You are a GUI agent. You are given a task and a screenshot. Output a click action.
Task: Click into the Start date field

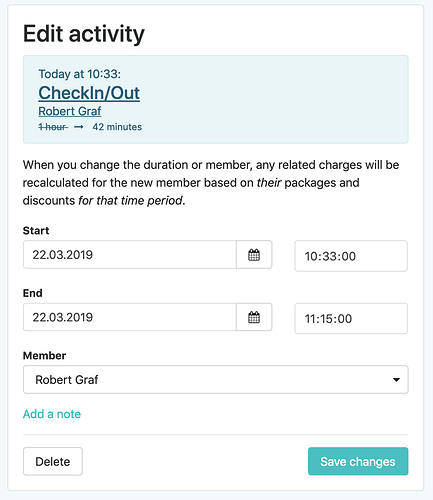click(x=130, y=255)
